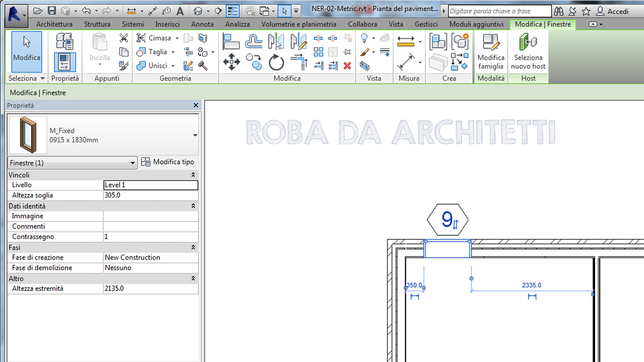The width and height of the screenshot is (644, 362).
Task: Click the Demolish hammer icon
Action: [203, 66]
